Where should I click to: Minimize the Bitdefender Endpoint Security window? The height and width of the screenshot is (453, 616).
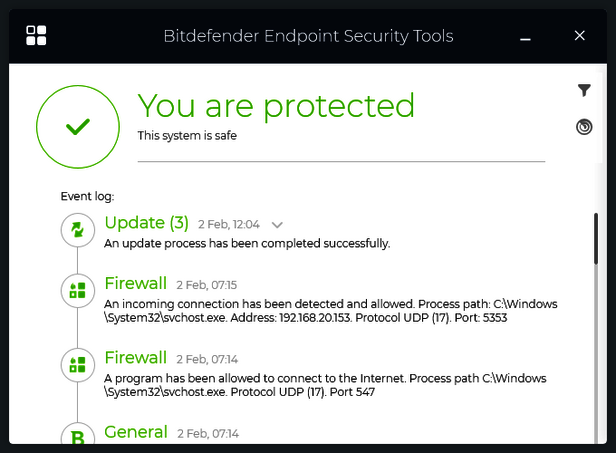(x=526, y=36)
